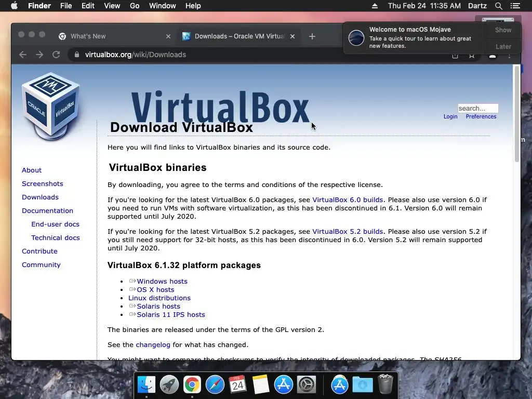This screenshot has height=399, width=532.
Task: Open the Screenshots sidebar link
Action: [43, 183]
